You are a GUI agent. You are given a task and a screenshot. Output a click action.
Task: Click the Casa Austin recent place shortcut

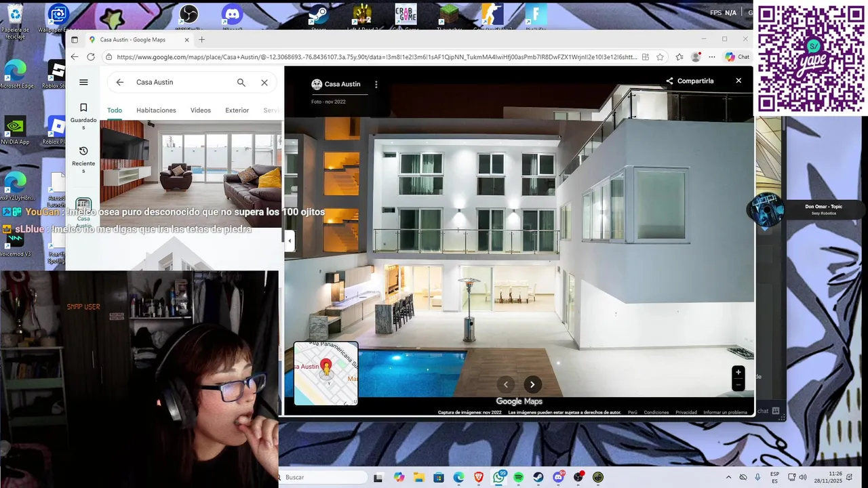83,211
